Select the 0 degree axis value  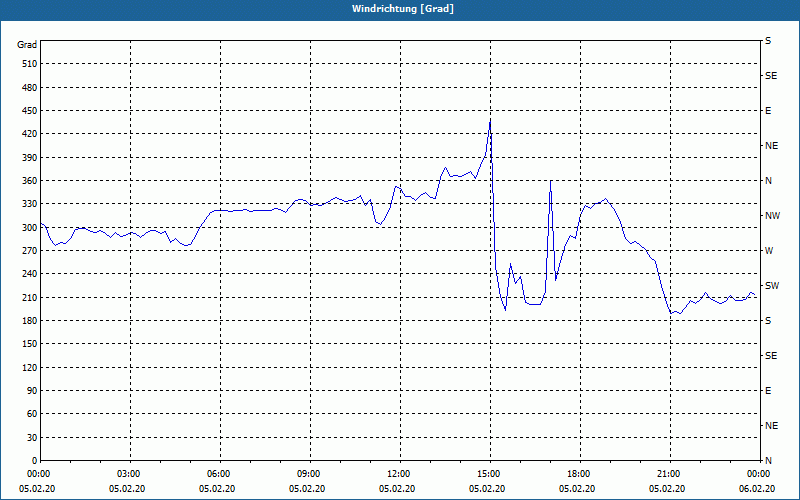[35, 460]
